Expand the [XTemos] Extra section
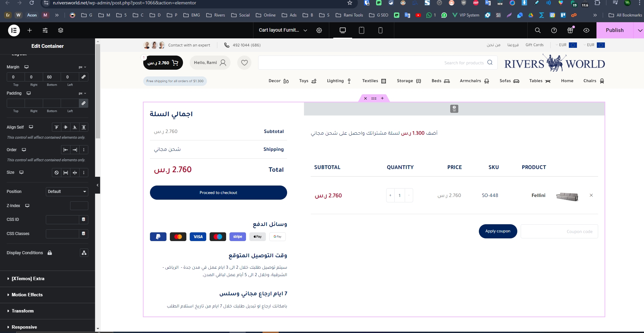Screen dimensions: 644x333 [x=48, y=279]
